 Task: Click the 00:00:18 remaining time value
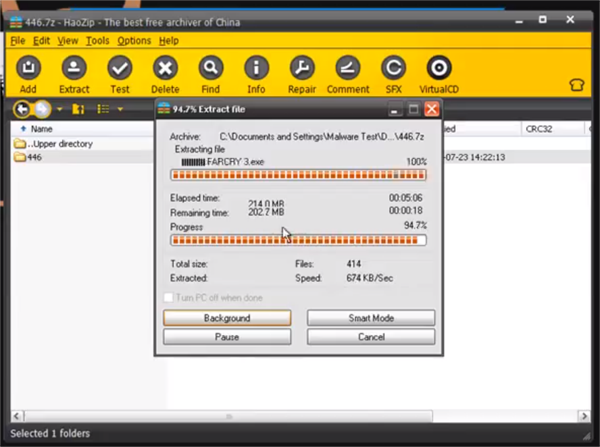406,210
